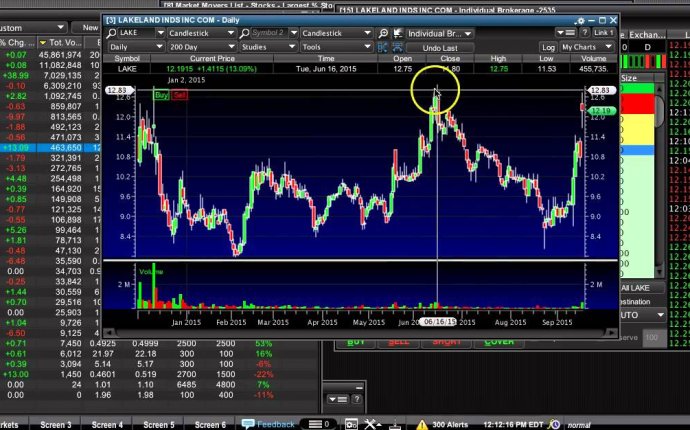Open the 200 Day range dropdown
The height and width of the screenshot is (430, 690).
[x=202, y=47]
